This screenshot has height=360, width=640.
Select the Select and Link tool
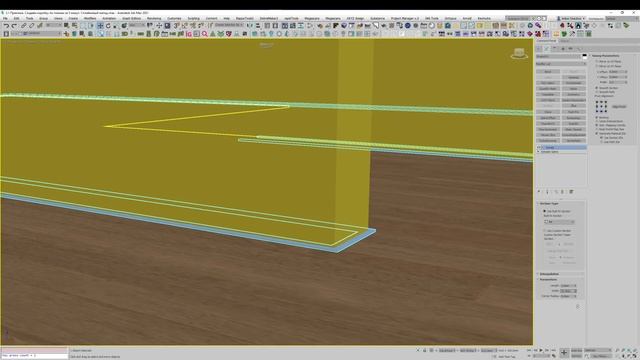(24, 26)
